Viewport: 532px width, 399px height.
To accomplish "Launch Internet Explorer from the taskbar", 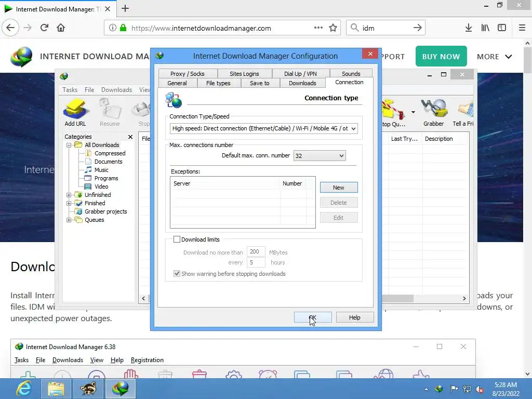I will coord(24,389).
